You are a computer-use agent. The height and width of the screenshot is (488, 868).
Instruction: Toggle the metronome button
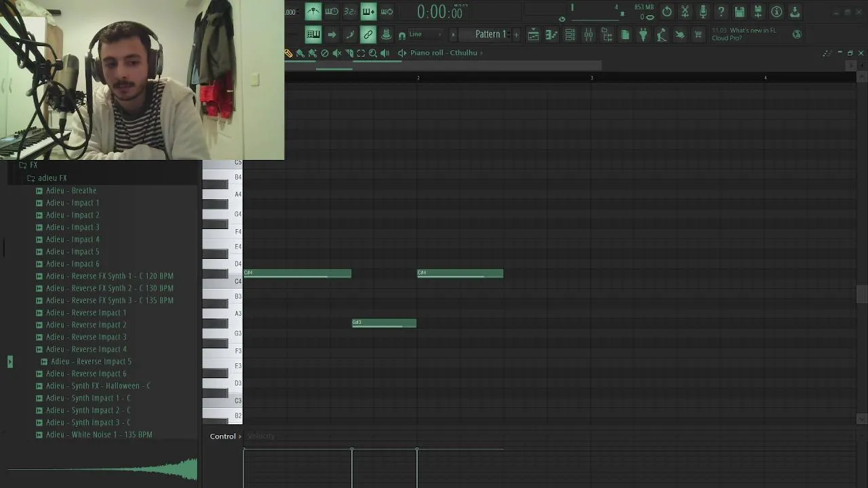tap(313, 12)
